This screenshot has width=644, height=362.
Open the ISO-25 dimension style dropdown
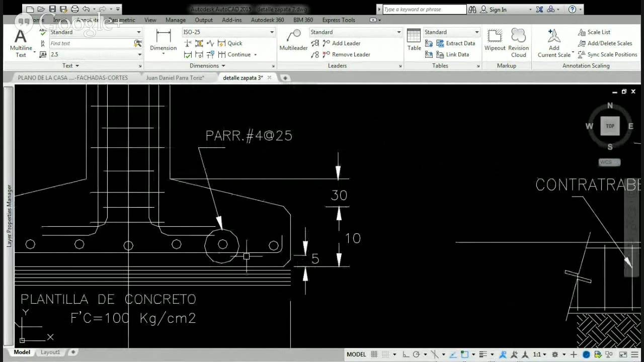point(272,32)
